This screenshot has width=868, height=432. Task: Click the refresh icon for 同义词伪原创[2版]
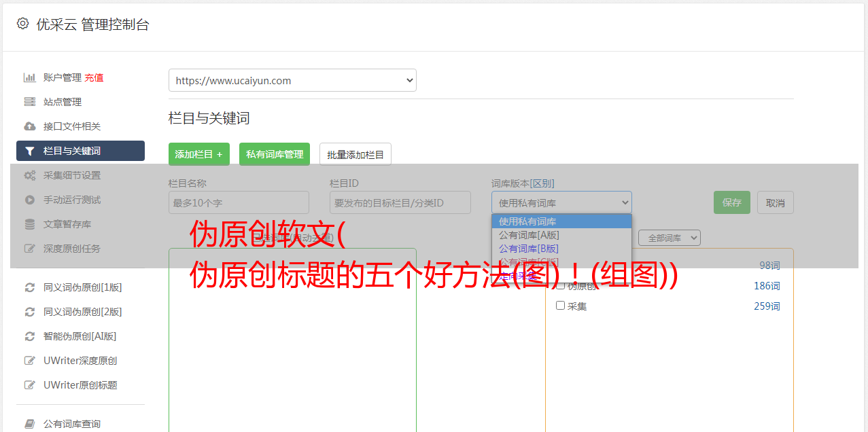point(30,312)
